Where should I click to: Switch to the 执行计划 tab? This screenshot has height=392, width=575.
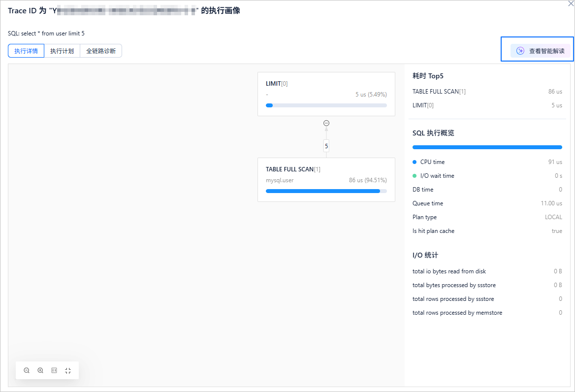pyautogui.click(x=62, y=51)
